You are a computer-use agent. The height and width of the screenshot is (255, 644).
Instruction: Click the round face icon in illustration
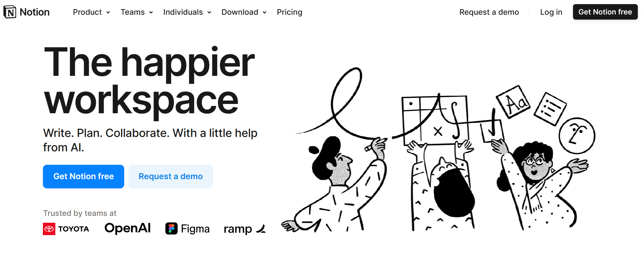coord(577,136)
